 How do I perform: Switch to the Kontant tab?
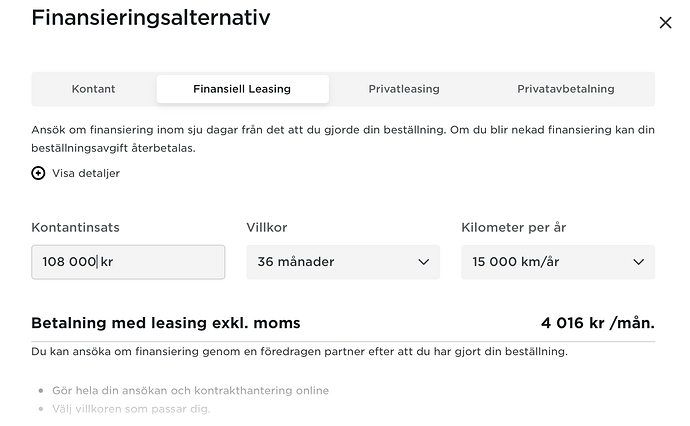93,89
